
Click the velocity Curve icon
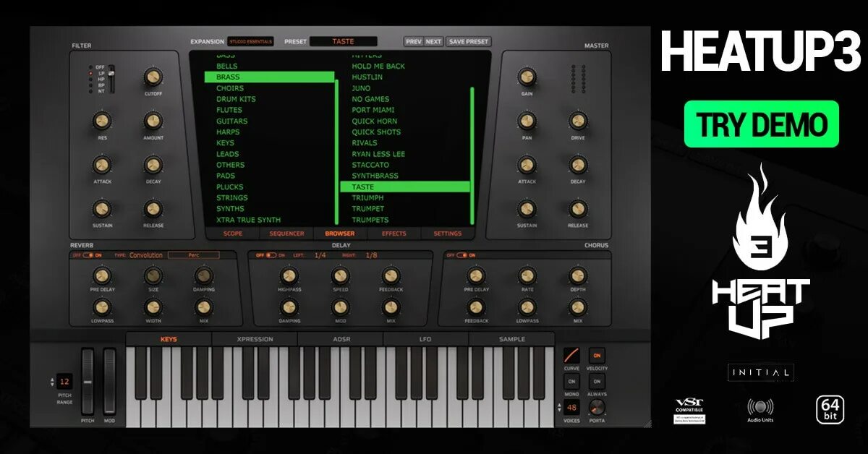(x=573, y=354)
